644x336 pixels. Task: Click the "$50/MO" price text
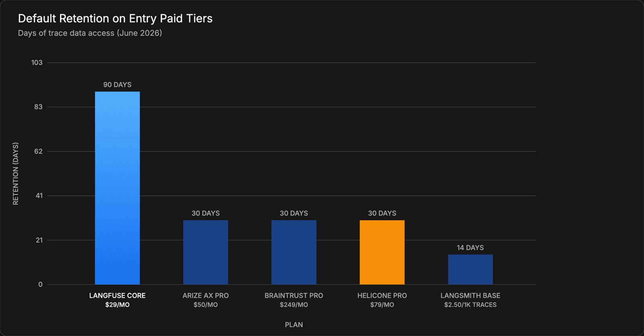pyautogui.click(x=206, y=305)
